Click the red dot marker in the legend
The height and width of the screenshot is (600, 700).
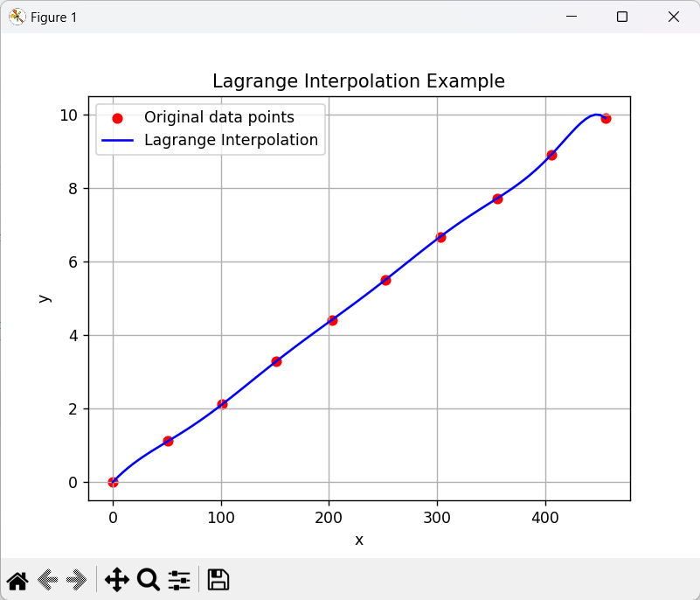(x=117, y=118)
